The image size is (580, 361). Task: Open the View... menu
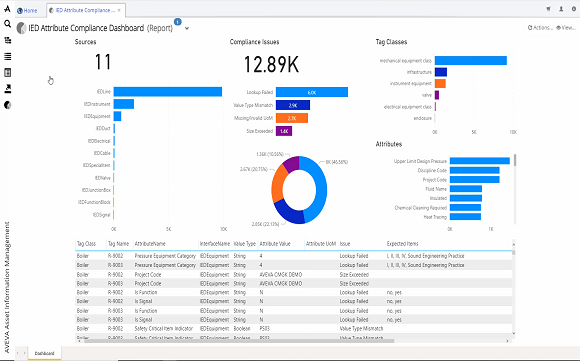pyautogui.click(x=566, y=27)
